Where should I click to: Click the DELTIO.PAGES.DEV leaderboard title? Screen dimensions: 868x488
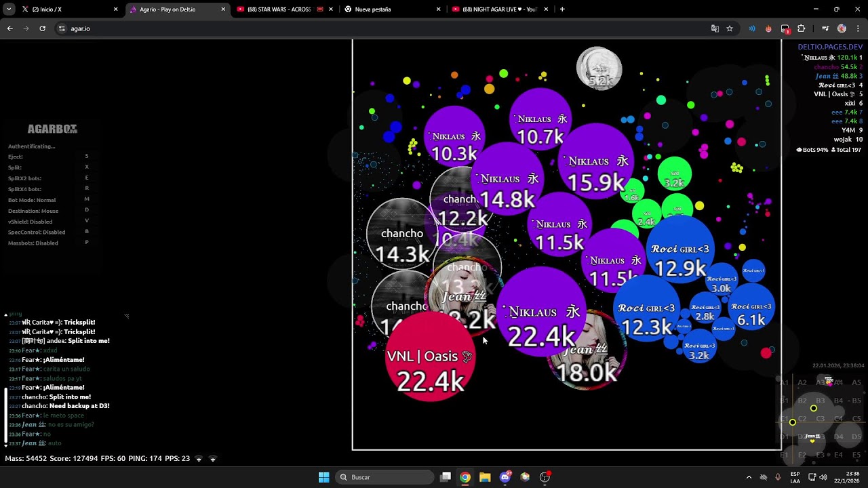(830, 47)
